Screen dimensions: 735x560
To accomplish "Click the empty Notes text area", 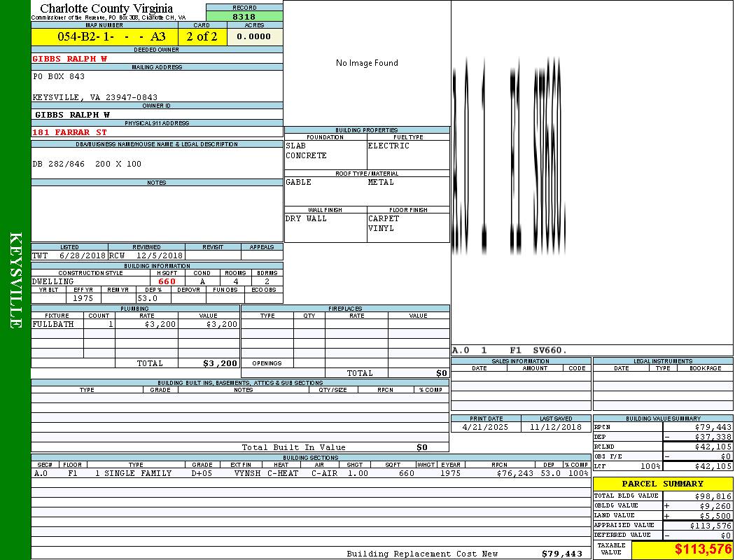I will tap(157, 213).
